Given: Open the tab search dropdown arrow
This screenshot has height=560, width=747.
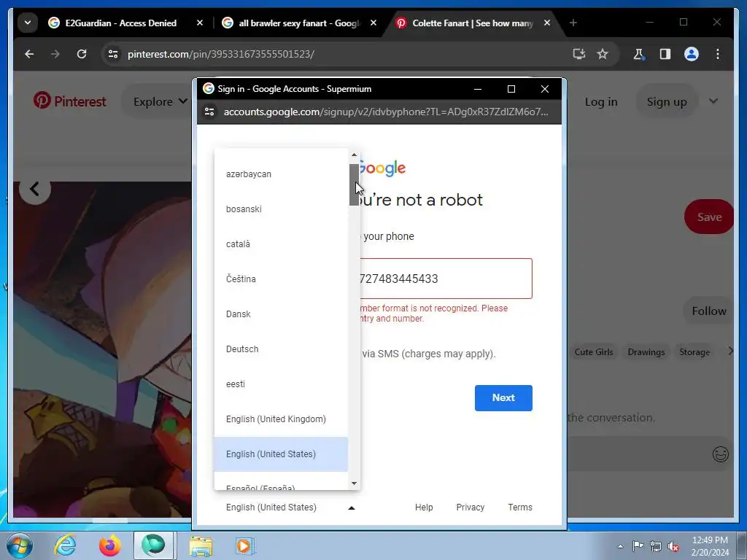Looking at the screenshot, I should tap(28, 23).
